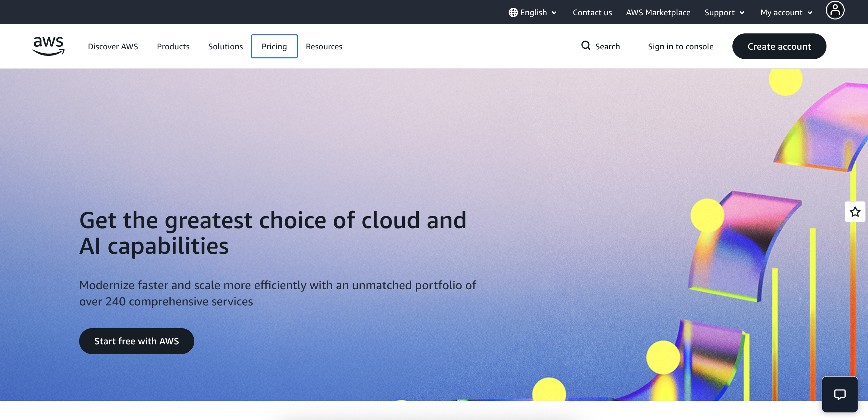
Task: Click the globe language icon
Action: [x=513, y=12]
